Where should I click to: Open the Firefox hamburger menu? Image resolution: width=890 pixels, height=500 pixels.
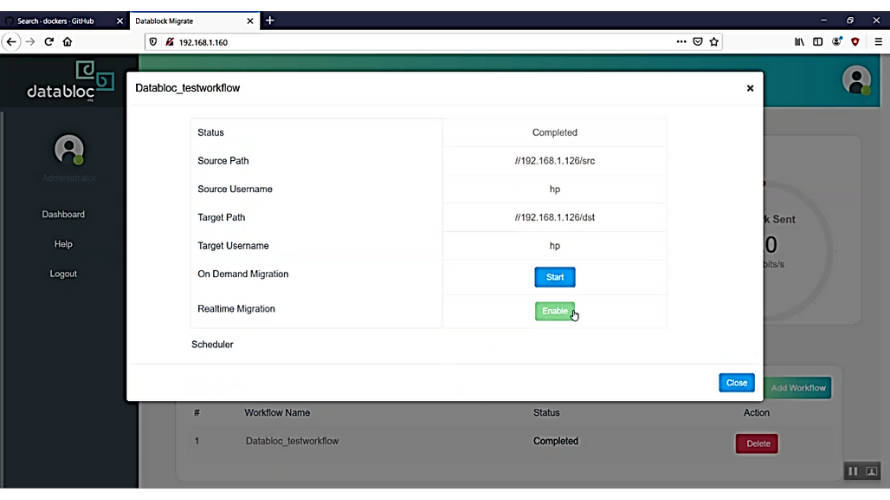pos(878,41)
